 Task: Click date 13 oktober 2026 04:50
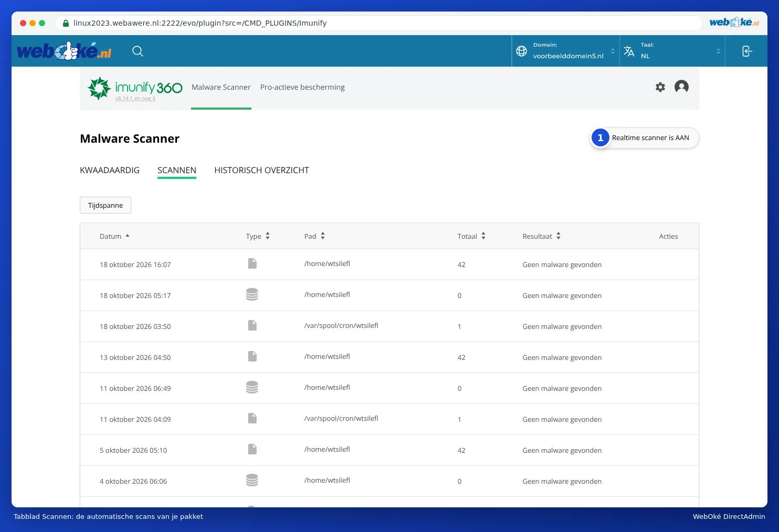coord(135,357)
